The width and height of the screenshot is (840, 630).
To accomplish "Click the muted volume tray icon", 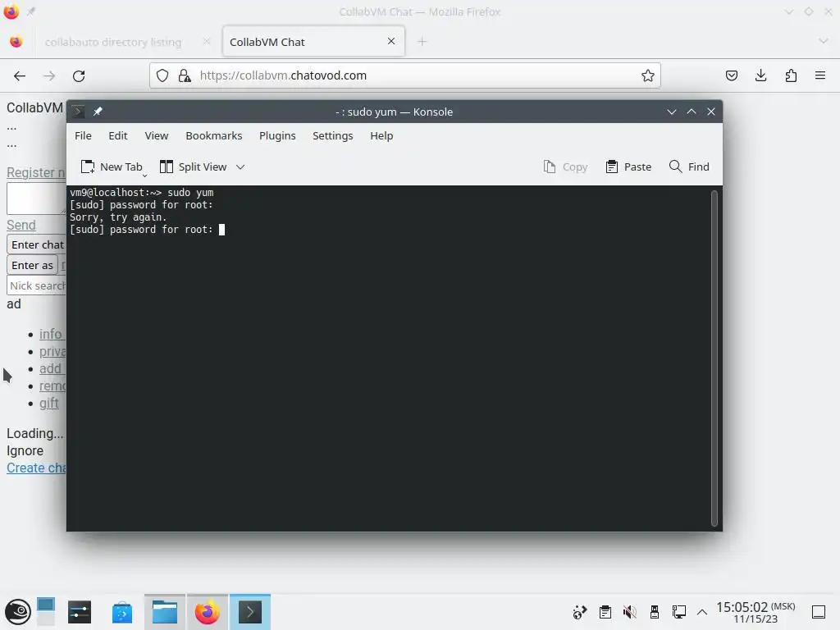I will (x=630, y=612).
